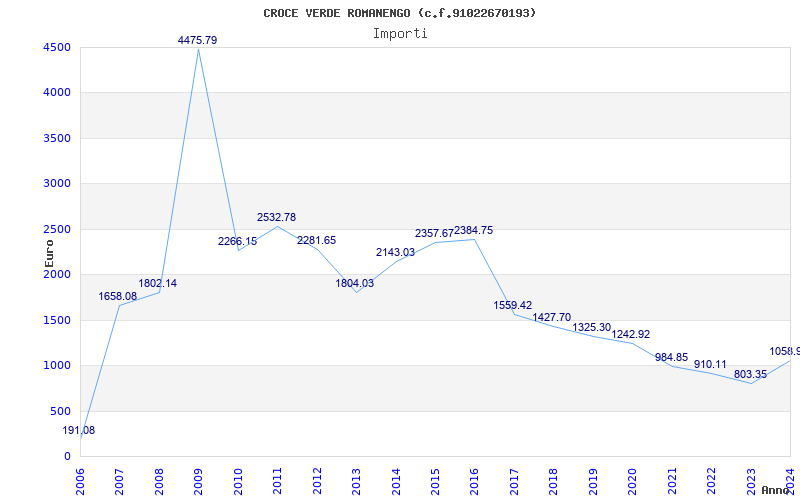Click the data label 191.08
800x500 pixels.
(x=79, y=431)
